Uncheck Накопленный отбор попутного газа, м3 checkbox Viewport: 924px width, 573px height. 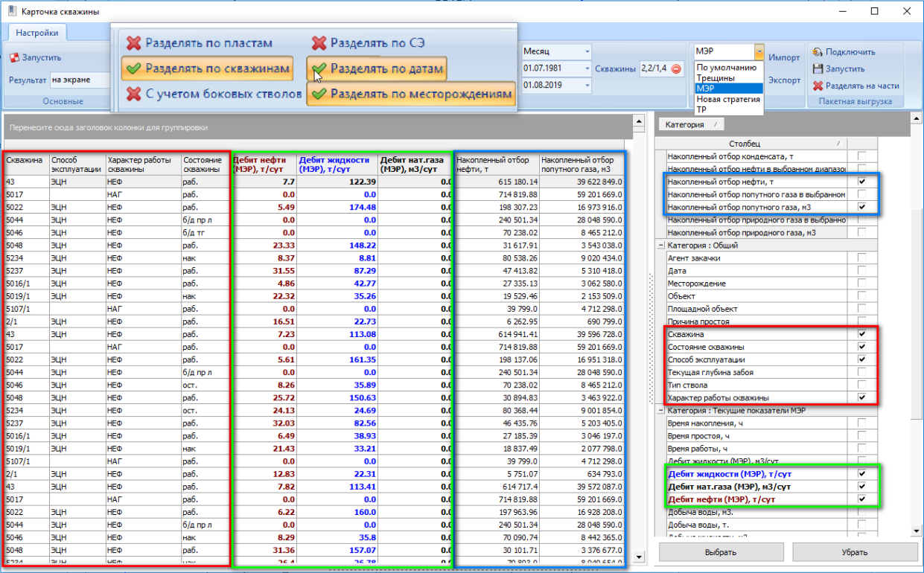[x=861, y=207]
